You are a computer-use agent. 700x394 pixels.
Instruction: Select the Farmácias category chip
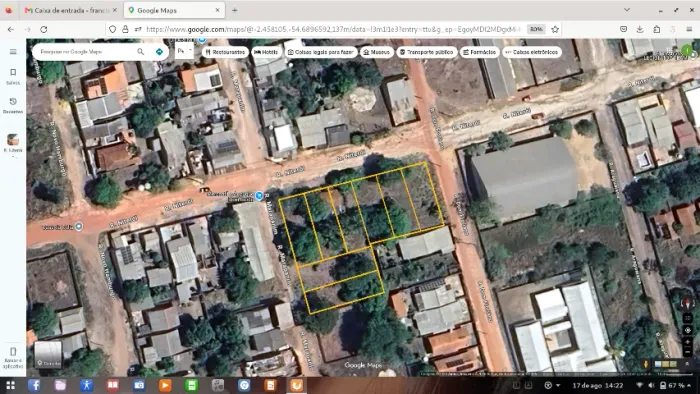point(480,52)
